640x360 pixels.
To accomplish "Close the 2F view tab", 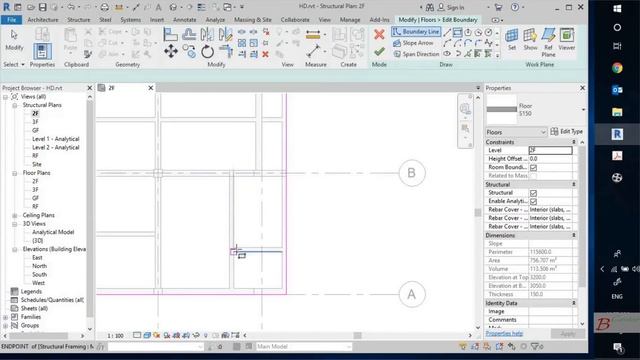I will (x=151, y=88).
